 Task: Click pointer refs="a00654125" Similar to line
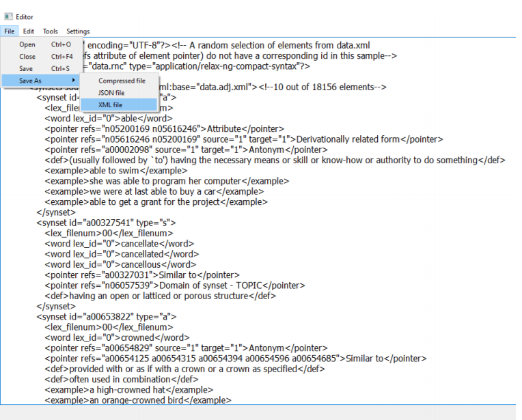(x=235, y=359)
